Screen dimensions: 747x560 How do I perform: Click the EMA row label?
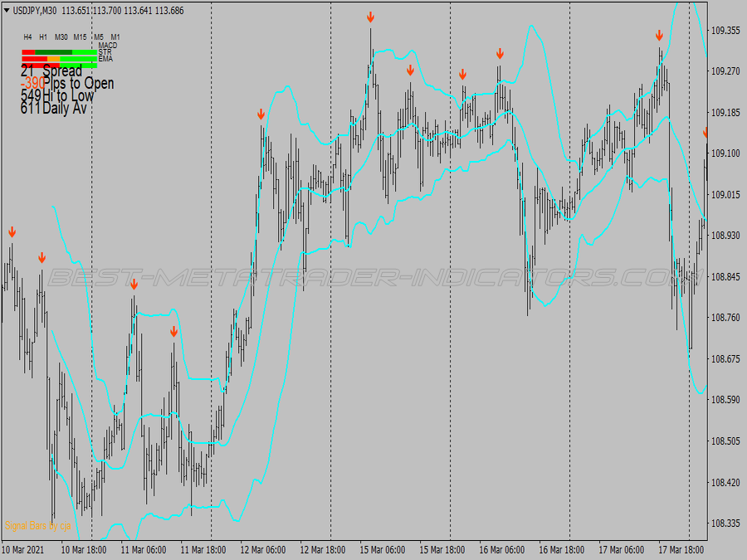pyautogui.click(x=105, y=59)
